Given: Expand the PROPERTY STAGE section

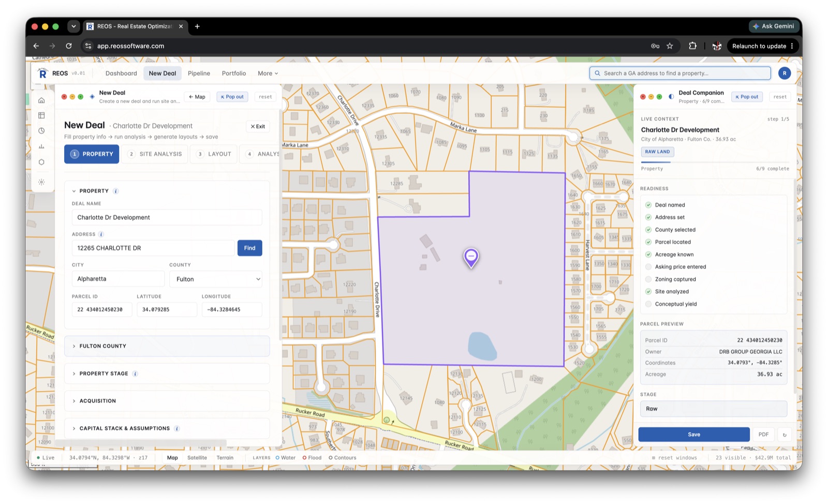Looking at the screenshot, I should pyautogui.click(x=167, y=374).
